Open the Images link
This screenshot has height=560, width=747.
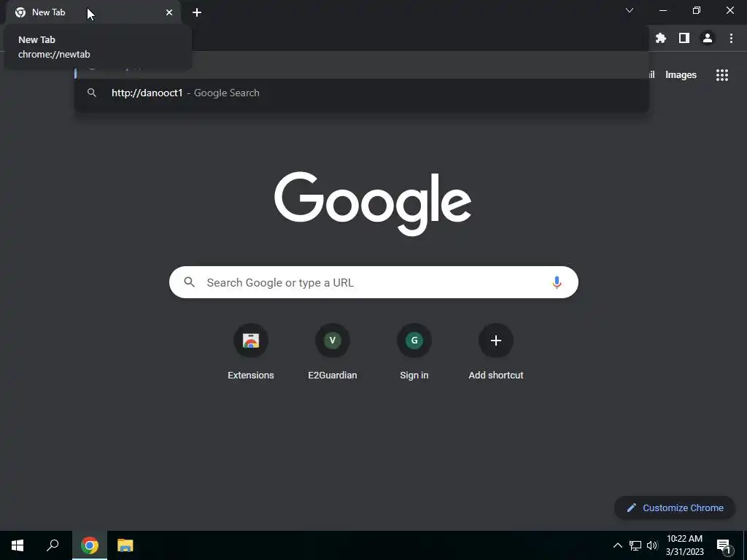681,75
